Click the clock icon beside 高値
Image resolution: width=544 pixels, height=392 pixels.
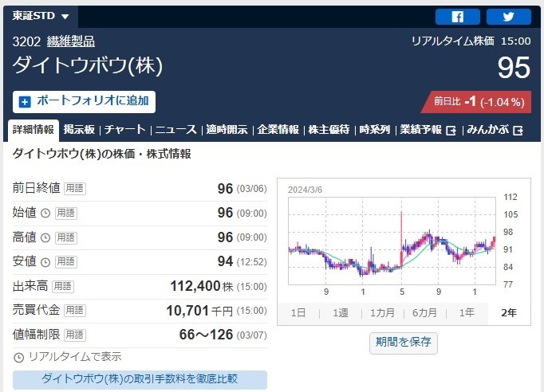pos(45,237)
